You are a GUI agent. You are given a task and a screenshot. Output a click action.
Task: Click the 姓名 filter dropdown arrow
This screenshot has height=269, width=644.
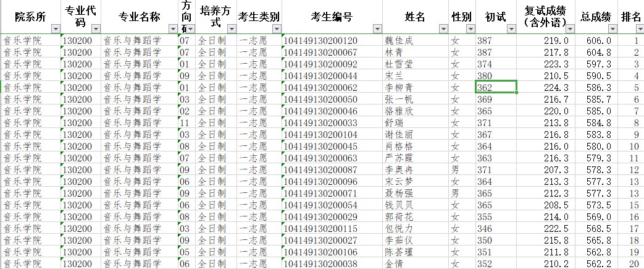443,29
